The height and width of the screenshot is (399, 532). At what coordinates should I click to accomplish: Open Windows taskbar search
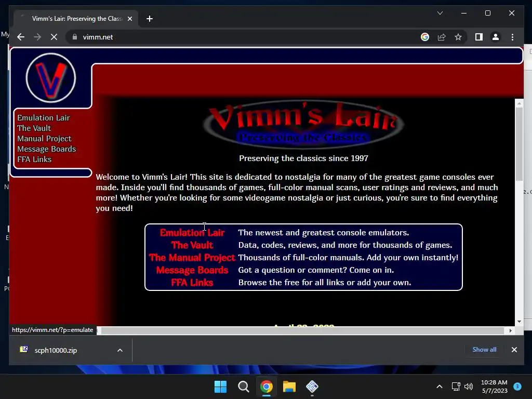243,387
